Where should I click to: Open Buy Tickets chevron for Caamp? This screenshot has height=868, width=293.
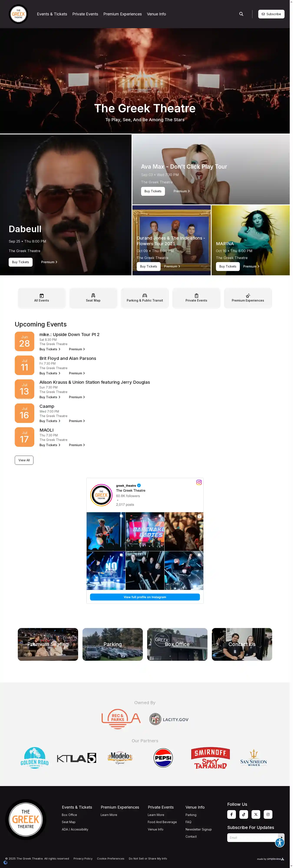(50, 421)
